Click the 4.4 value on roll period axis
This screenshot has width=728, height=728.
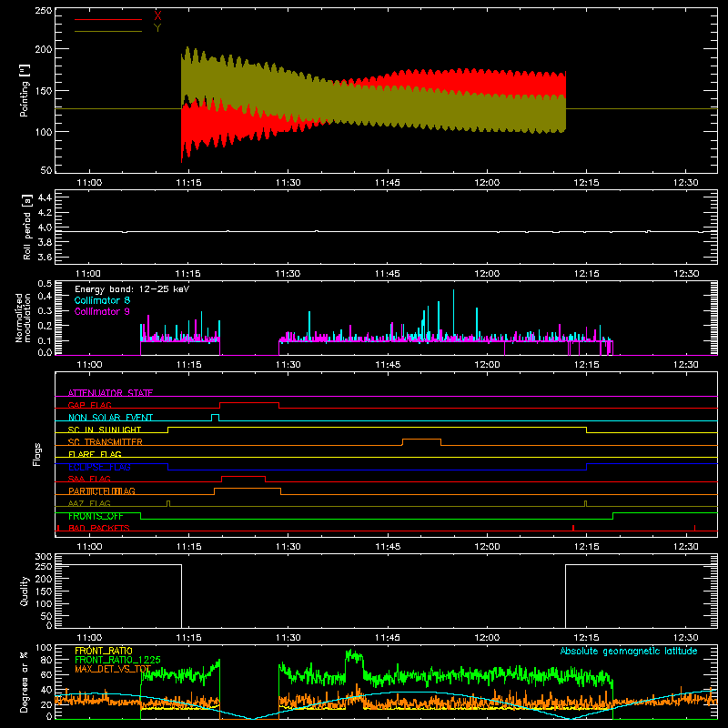coord(45,197)
